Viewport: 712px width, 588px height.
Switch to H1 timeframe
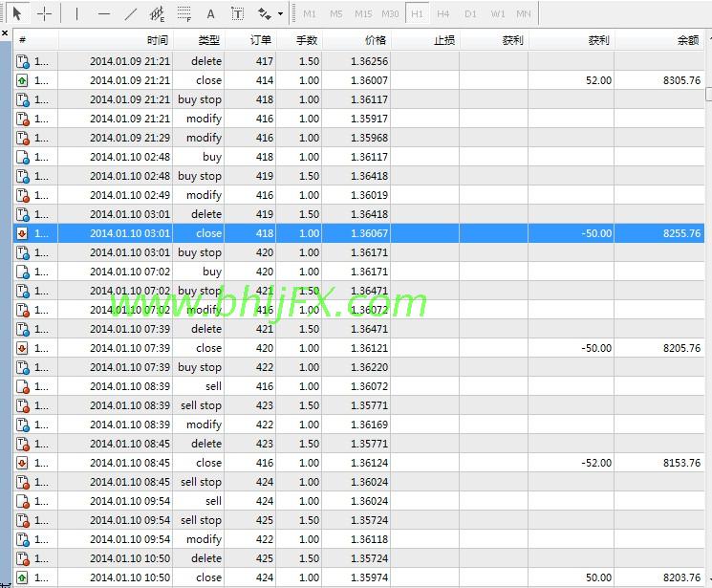(x=417, y=14)
